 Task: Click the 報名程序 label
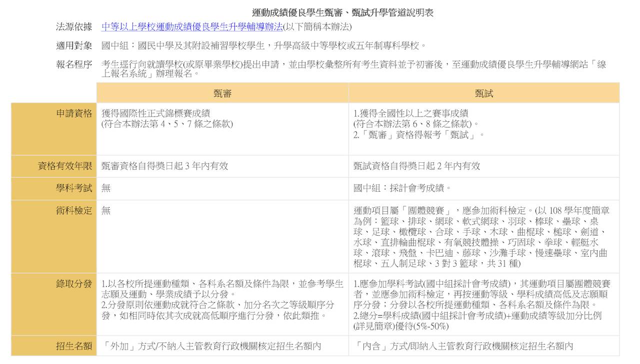click(x=74, y=65)
